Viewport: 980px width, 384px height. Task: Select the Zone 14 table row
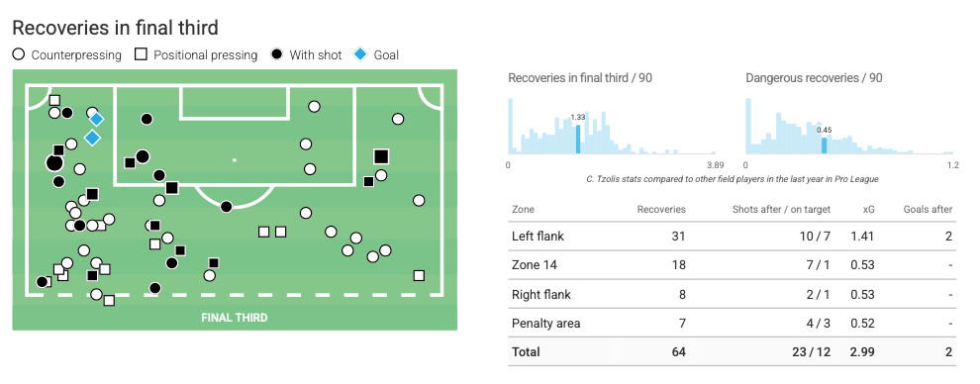[x=732, y=264]
